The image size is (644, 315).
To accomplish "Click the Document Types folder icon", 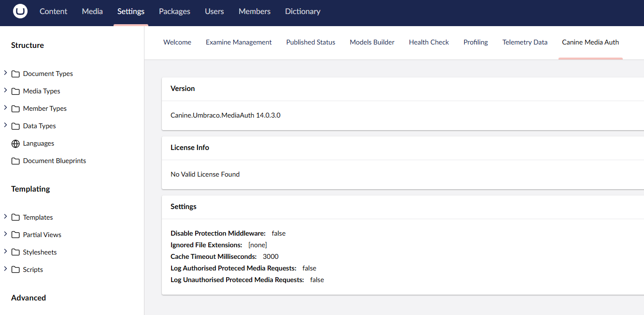I will (15, 74).
